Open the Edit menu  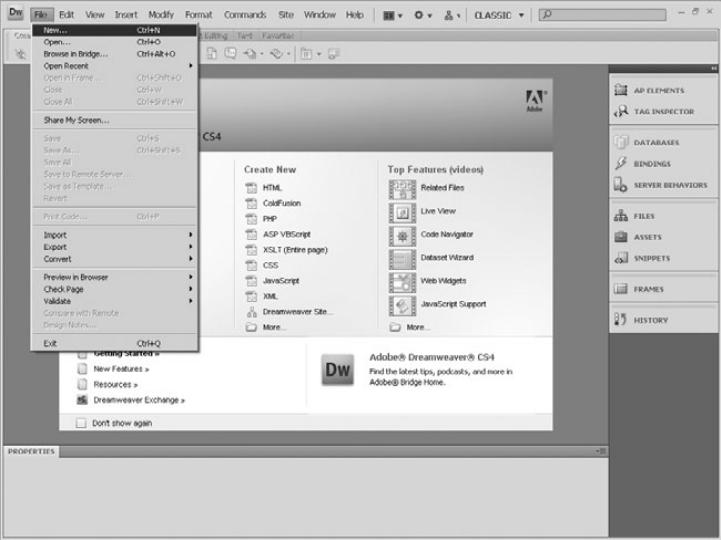pyautogui.click(x=66, y=15)
